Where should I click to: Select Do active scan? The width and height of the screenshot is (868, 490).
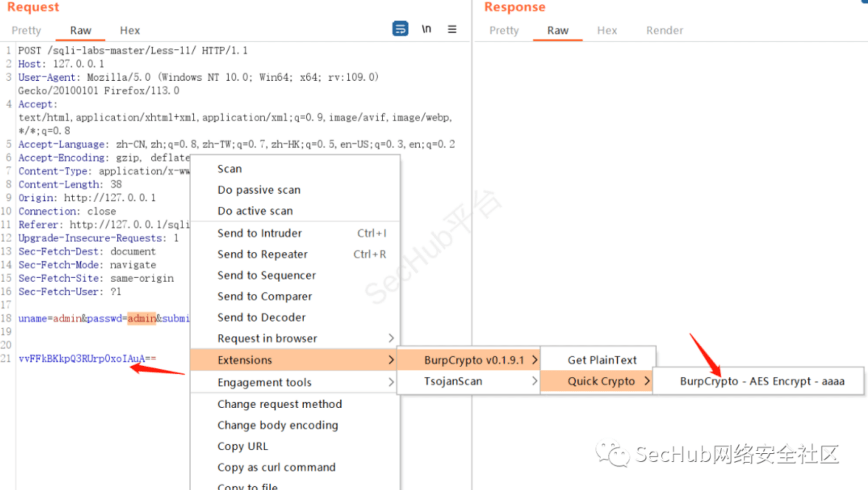pos(255,211)
